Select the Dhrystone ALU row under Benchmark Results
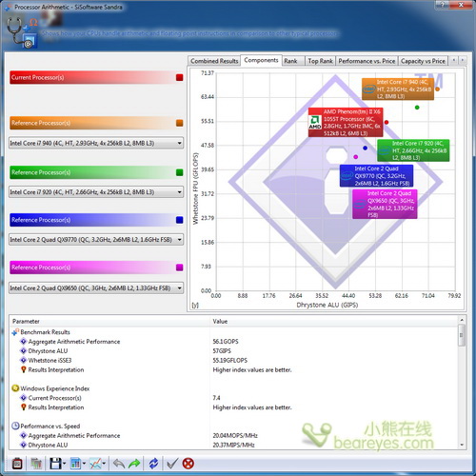 [x=234, y=351]
